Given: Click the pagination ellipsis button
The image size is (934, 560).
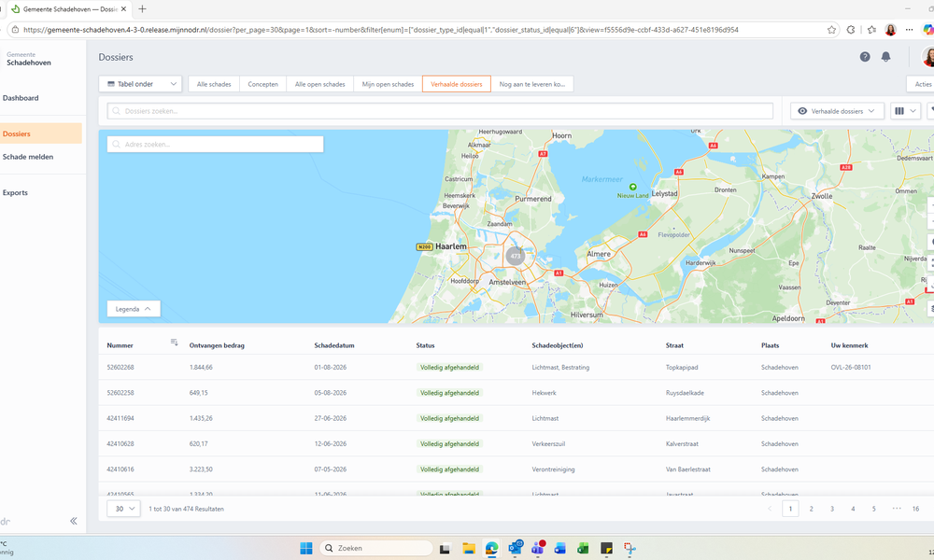Looking at the screenshot, I should tap(897, 509).
